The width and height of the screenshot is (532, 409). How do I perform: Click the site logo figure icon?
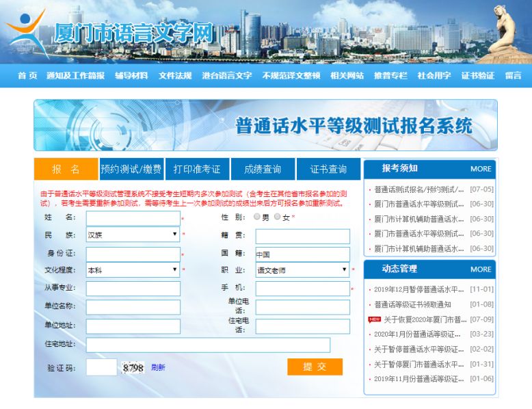27,34
